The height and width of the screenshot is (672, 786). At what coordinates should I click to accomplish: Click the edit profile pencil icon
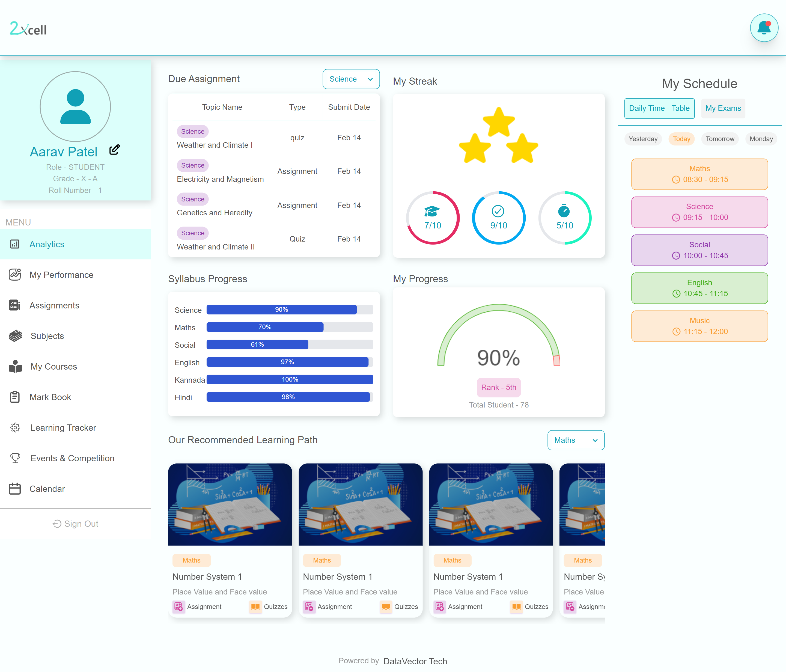pos(114,150)
